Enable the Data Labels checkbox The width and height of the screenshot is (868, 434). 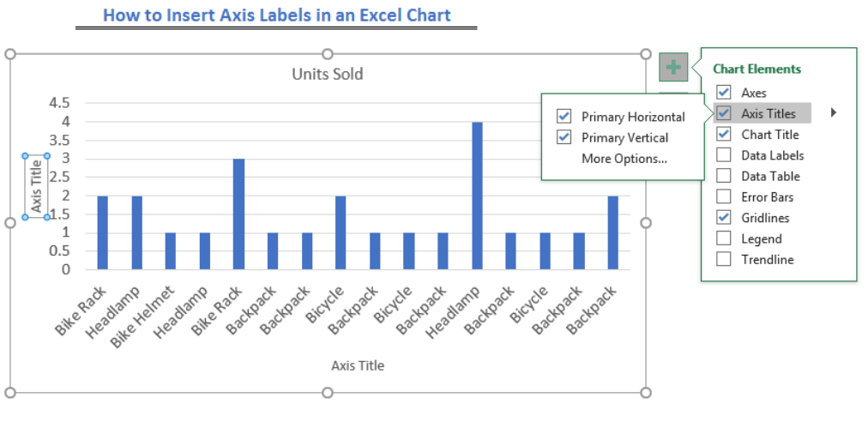click(x=724, y=154)
